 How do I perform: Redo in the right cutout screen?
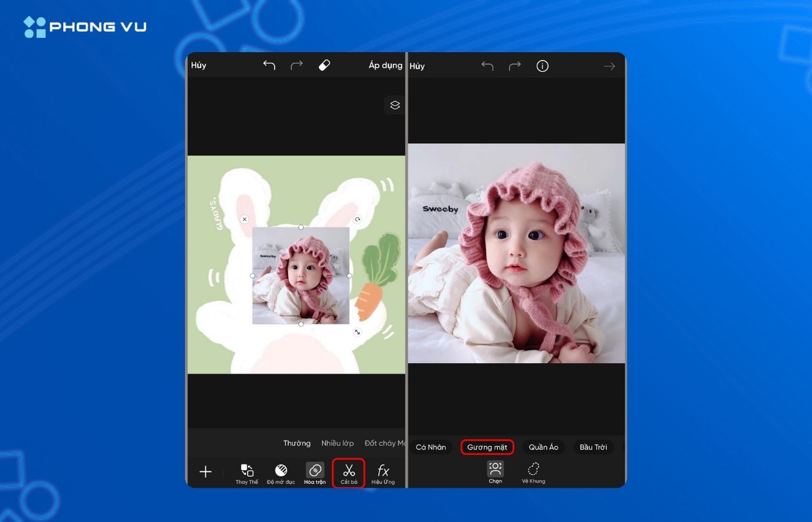[x=514, y=66]
